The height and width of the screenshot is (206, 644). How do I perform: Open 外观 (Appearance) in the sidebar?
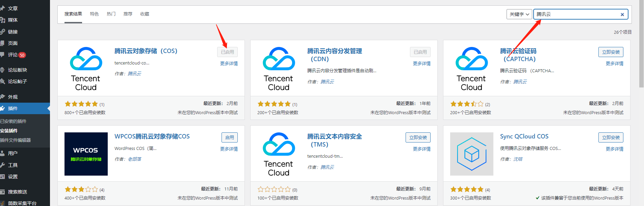13,97
